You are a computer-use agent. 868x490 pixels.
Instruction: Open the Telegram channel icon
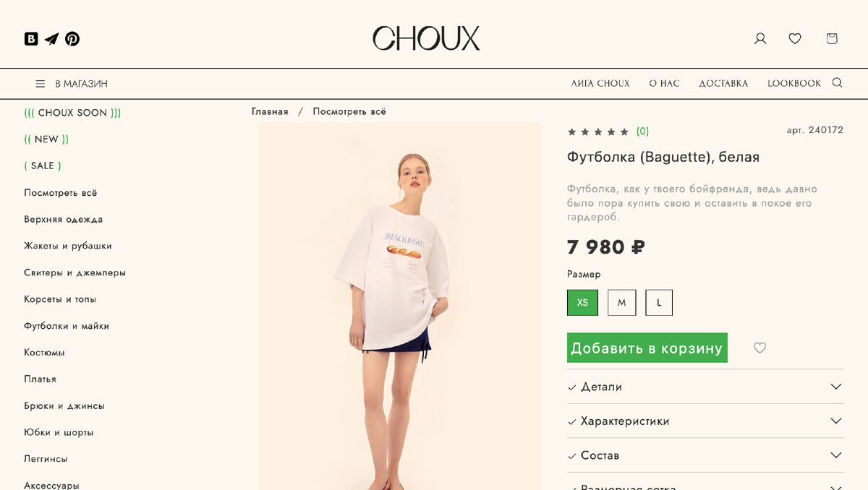coord(51,39)
